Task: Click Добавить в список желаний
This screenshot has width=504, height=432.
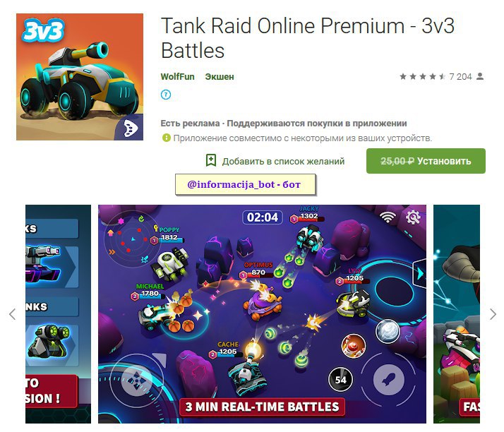Action: [x=283, y=162]
